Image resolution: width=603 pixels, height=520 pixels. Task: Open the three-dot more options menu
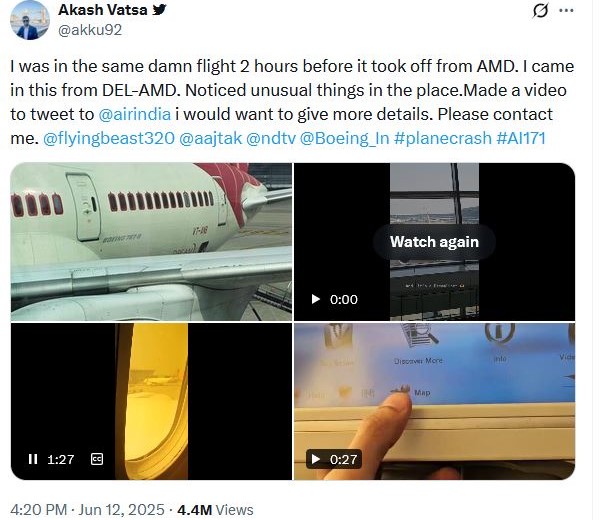tap(566, 11)
